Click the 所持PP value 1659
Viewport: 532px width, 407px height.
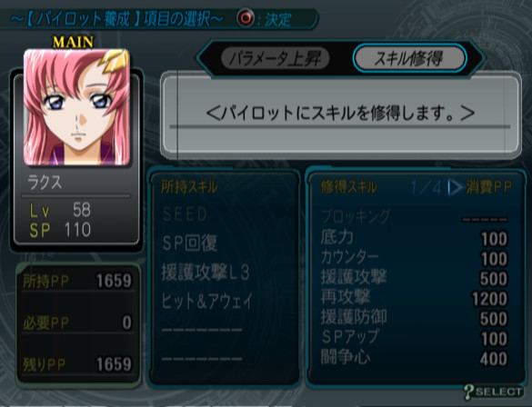tap(114, 281)
